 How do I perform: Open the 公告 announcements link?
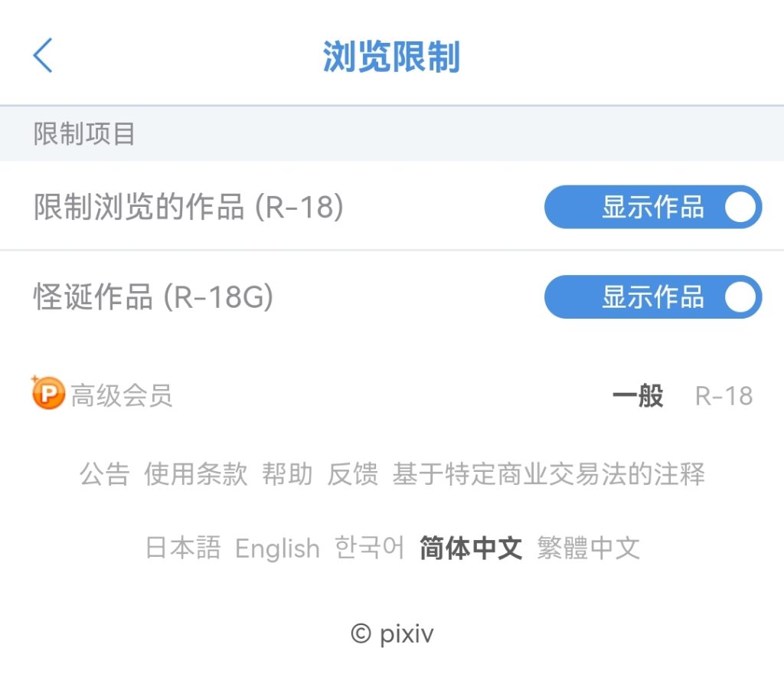[105, 474]
